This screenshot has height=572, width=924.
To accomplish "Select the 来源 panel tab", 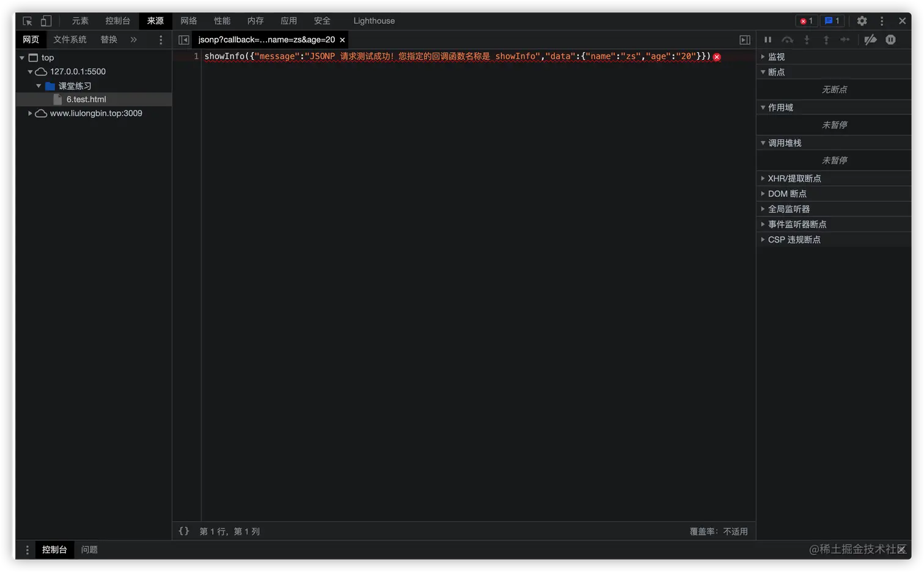I will tap(155, 21).
